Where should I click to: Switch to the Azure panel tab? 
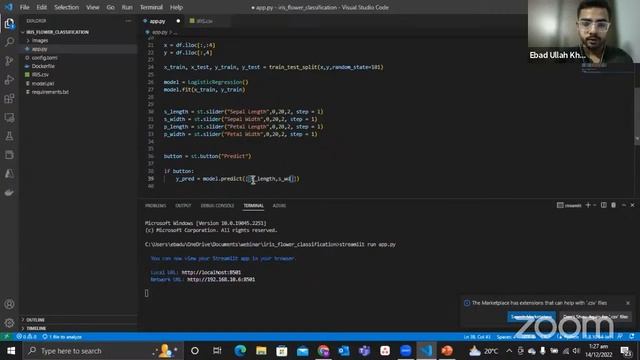click(x=279, y=205)
